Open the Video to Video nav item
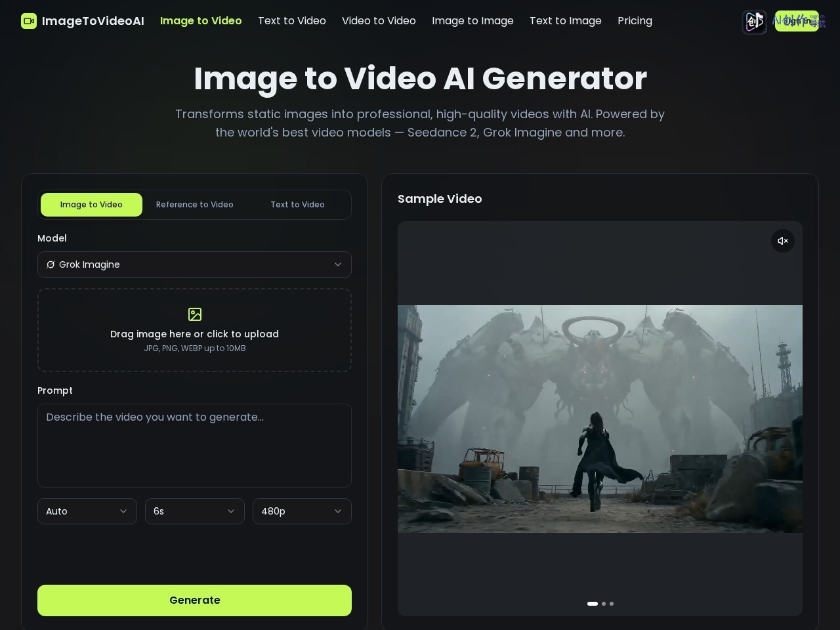Screen dimensions: 840x630 click(x=379, y=21)
